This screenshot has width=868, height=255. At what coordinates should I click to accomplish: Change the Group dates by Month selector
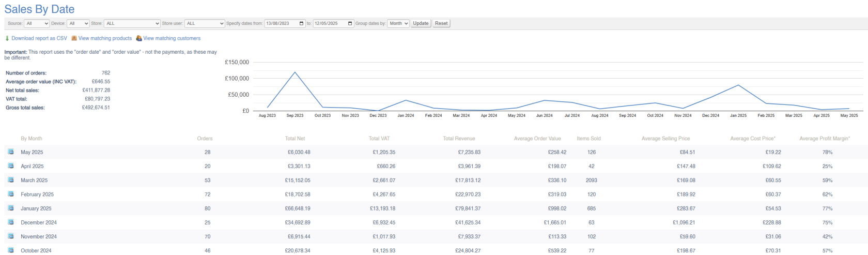pos(398,23)
